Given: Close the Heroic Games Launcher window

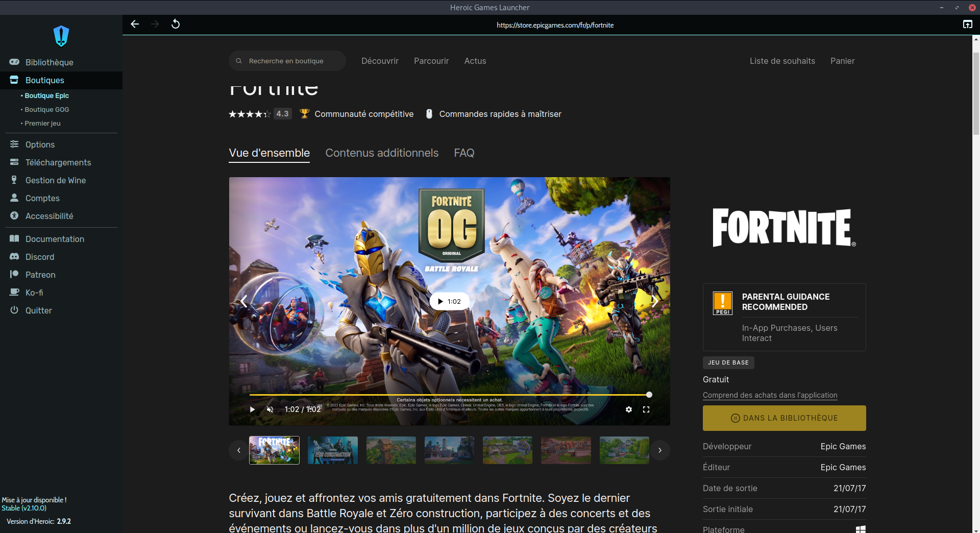Looking at the screenshot, I should [972, 7].
